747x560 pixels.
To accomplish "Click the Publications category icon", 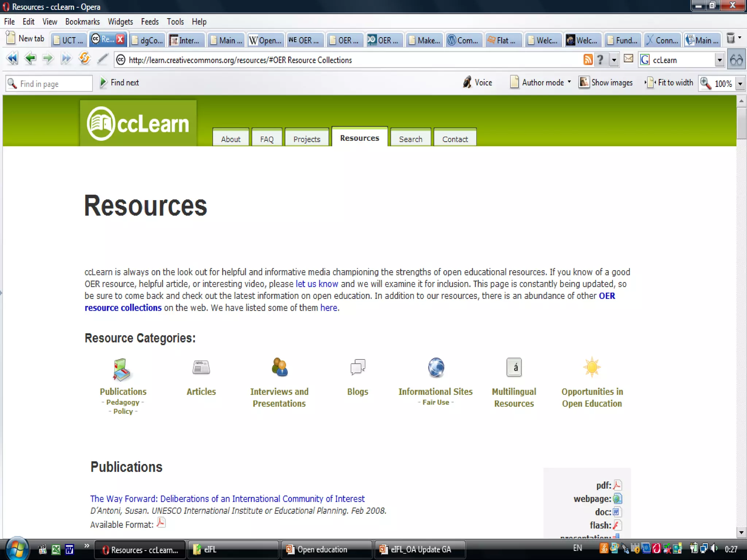I will pyautogui.click(x=121, y=369).
